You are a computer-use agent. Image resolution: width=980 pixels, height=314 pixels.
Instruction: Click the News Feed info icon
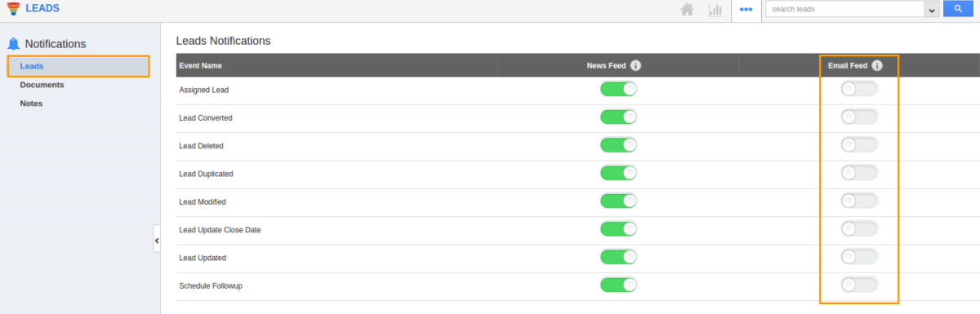(635, 65)
